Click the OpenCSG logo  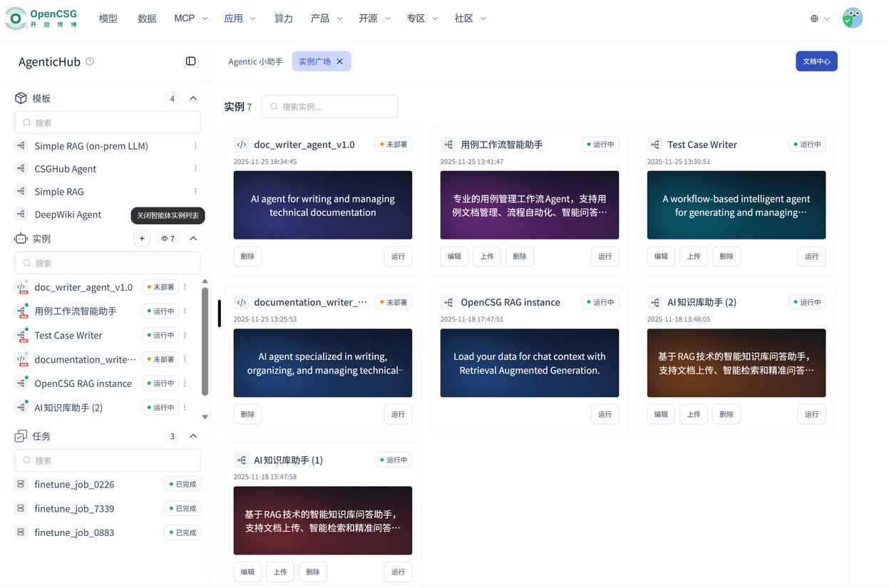pos(41,19)
